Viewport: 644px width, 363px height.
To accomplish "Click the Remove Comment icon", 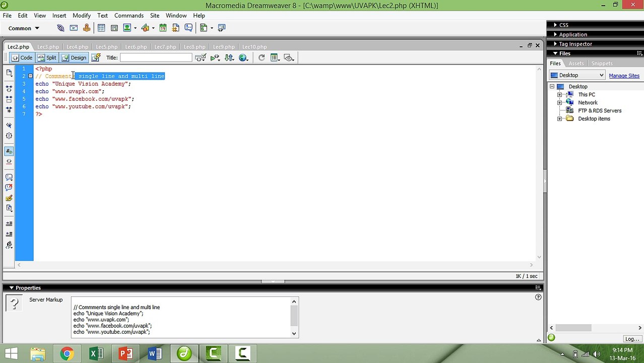I will click(x=9, y=187).
